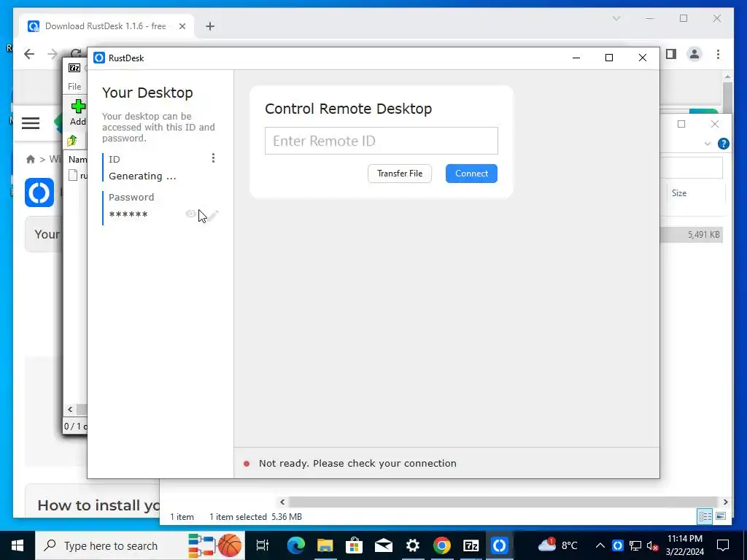Edit the password using the pencil icon

pos(213,215)
